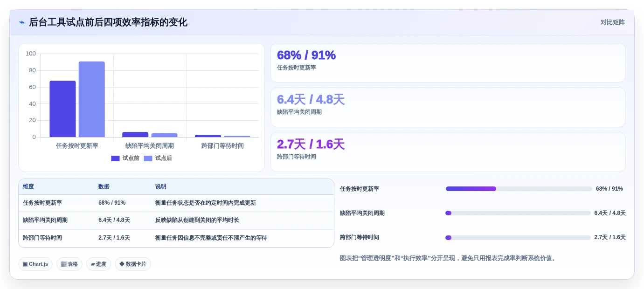This screenshot has height=289, width=644.
Task: Click the 数据卡片 tag chip
Action: [133, 264]
